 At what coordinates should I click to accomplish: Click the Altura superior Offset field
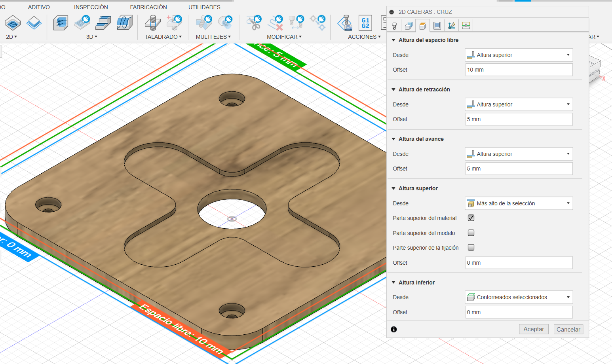point(519,263)
